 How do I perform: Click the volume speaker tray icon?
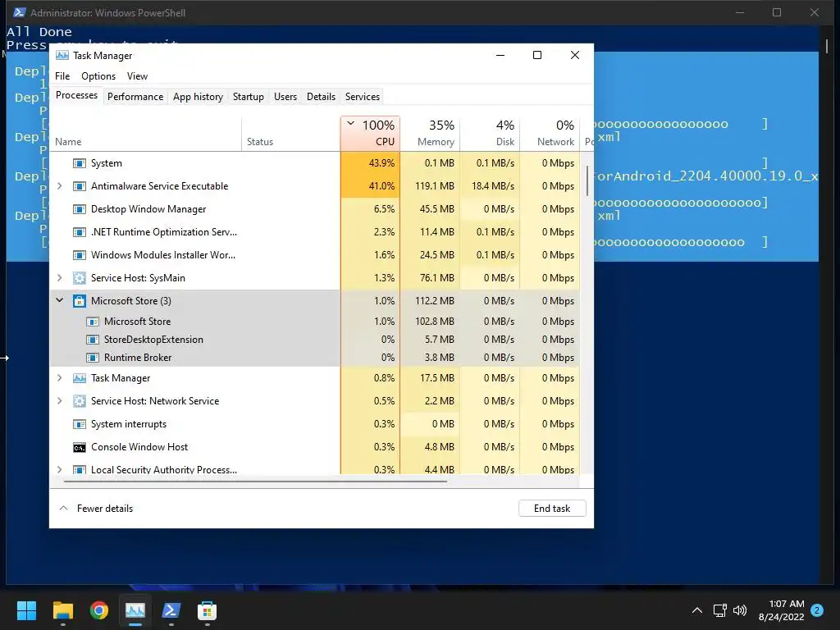coord(740,610)
